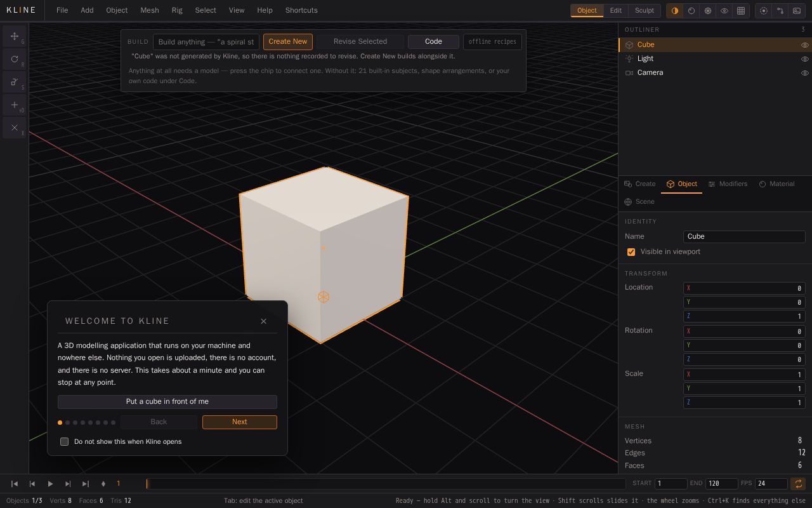Screen dimensions: 812x508
Task: Open the Help menu
Action: click(x=265, y=11)
